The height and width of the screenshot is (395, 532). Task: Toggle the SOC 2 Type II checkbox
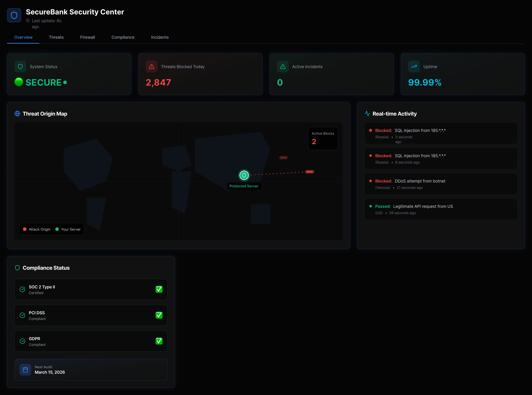[159, 289]
